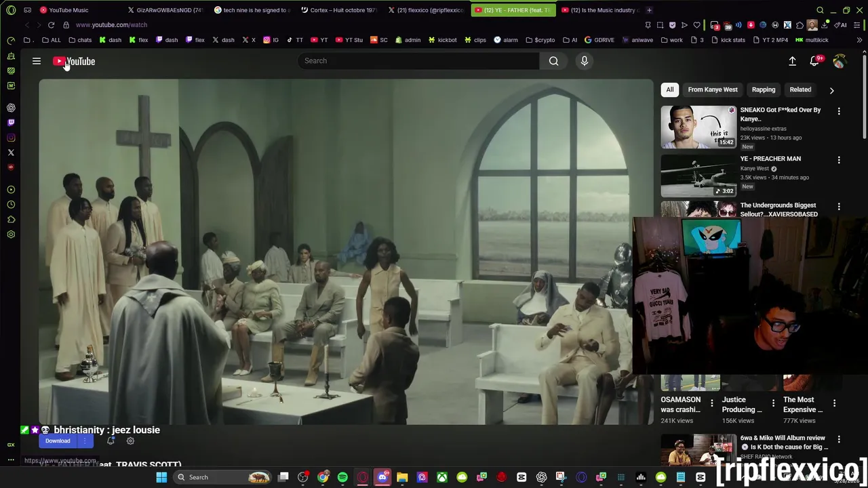Open the 6wa & Mike Will Album review thumbnail
This screenshot has height=488, width=868.
point(698,450)
